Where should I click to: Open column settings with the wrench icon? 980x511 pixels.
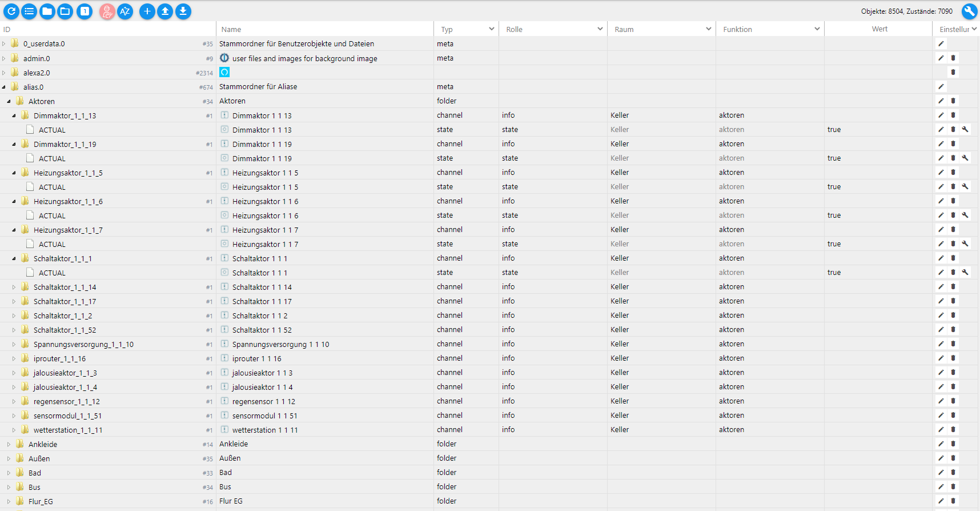pyautogui.click(x=969, y=11)
